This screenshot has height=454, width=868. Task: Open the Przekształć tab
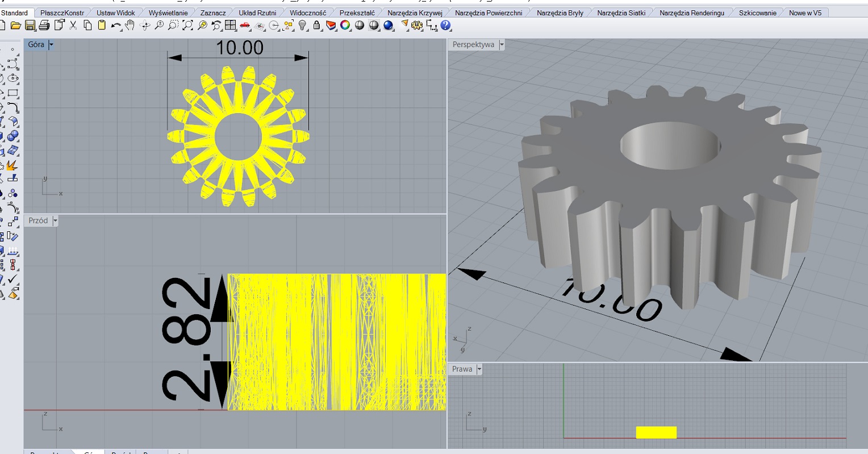357,13
